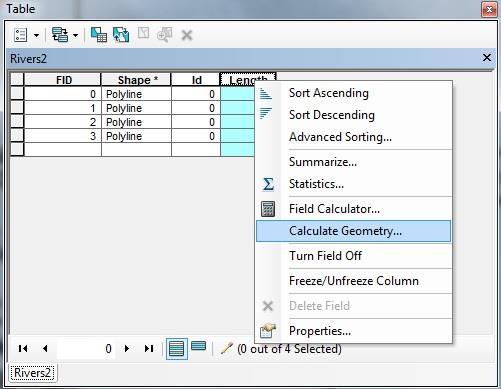Click the Sort Descending icon

pos(266,113)
